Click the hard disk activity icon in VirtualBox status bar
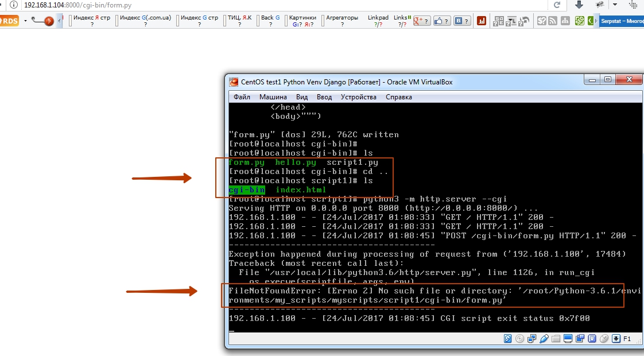Viewport: 644px width, 356px height. [x=508, y=339]
